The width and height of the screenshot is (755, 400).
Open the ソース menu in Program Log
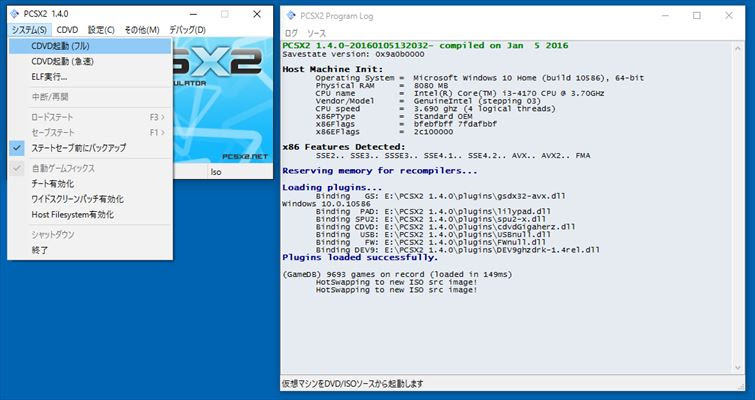(x=316, y=33)
